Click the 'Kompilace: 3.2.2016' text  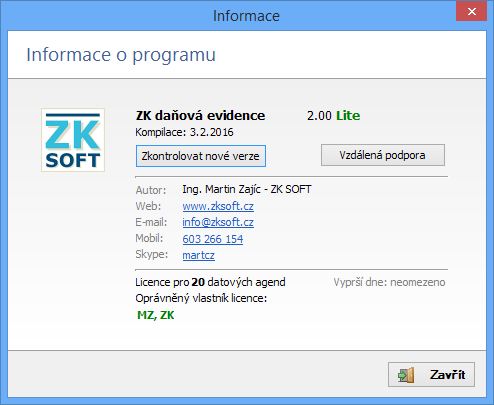[184, 132]
